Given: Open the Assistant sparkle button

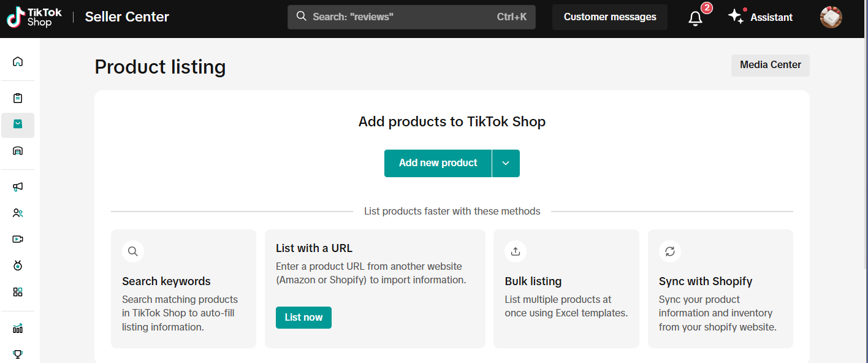Looking at the screenshot, I should (761, 17).
